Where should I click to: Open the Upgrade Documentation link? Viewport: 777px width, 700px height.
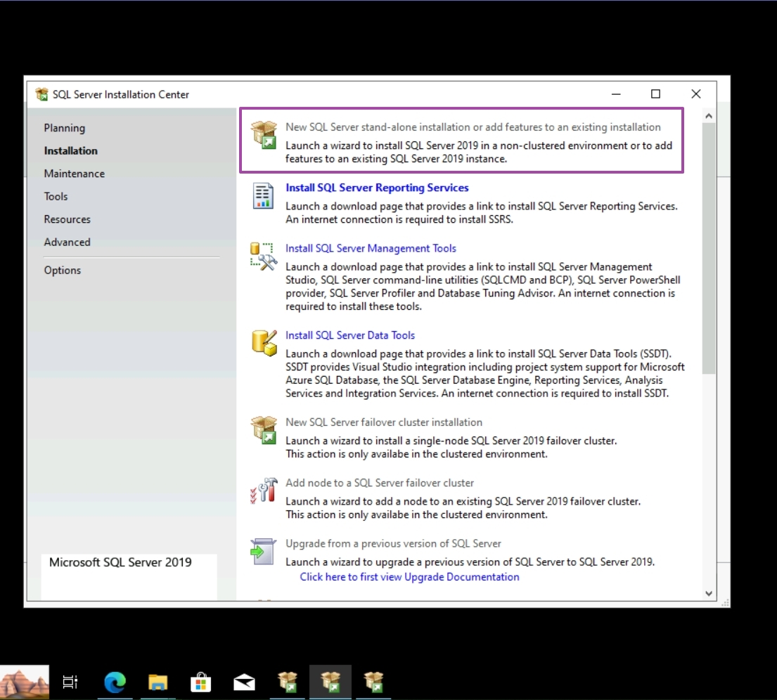tap(409, 576)
